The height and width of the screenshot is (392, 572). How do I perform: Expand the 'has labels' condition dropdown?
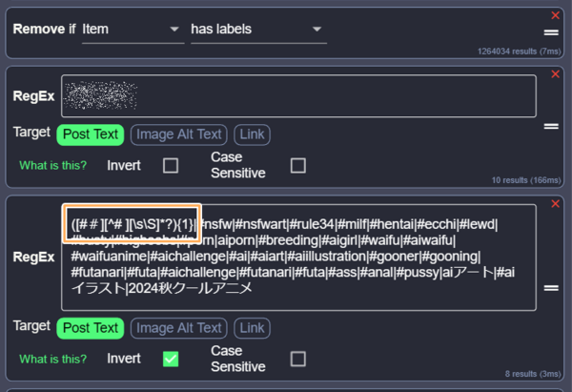tap(257, 30)
